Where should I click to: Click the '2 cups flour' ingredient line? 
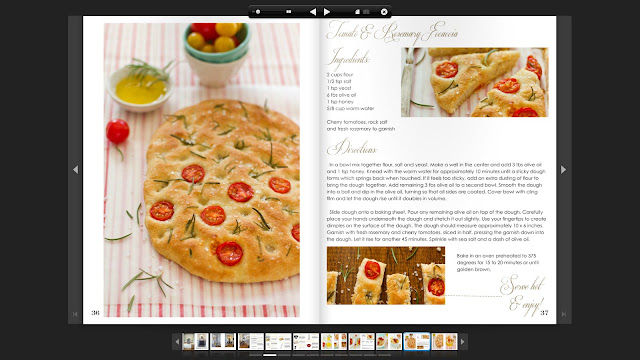340,75
